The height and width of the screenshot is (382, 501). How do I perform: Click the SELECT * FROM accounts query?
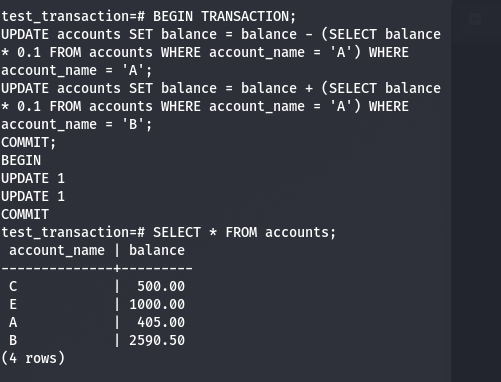tap(244, 232)
